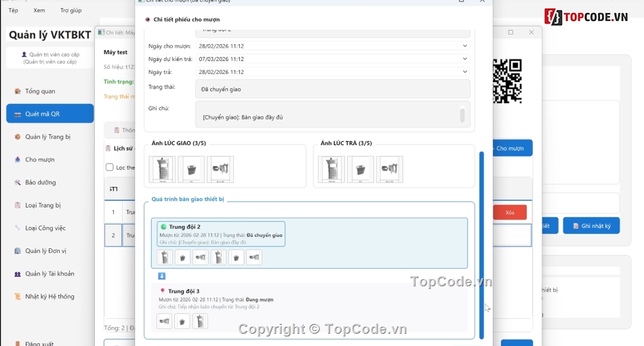Click the Ghi nhật ký button

[x=591, y=226]
